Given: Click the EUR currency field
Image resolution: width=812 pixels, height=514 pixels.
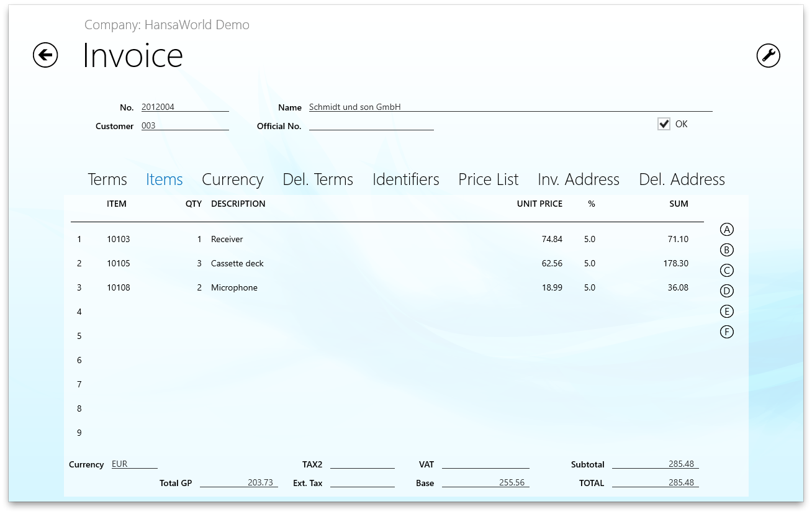Looking at the screenshot, I should 134,464.
